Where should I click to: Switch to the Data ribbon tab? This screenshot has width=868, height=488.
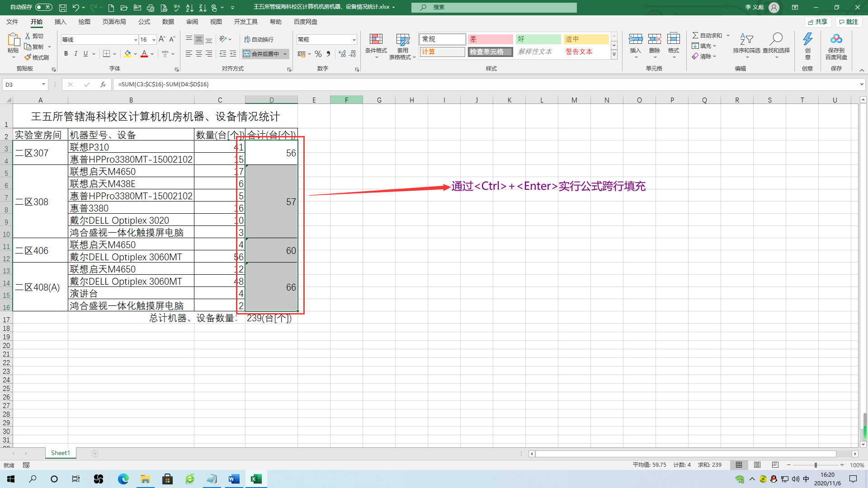[x=168, y=22]
